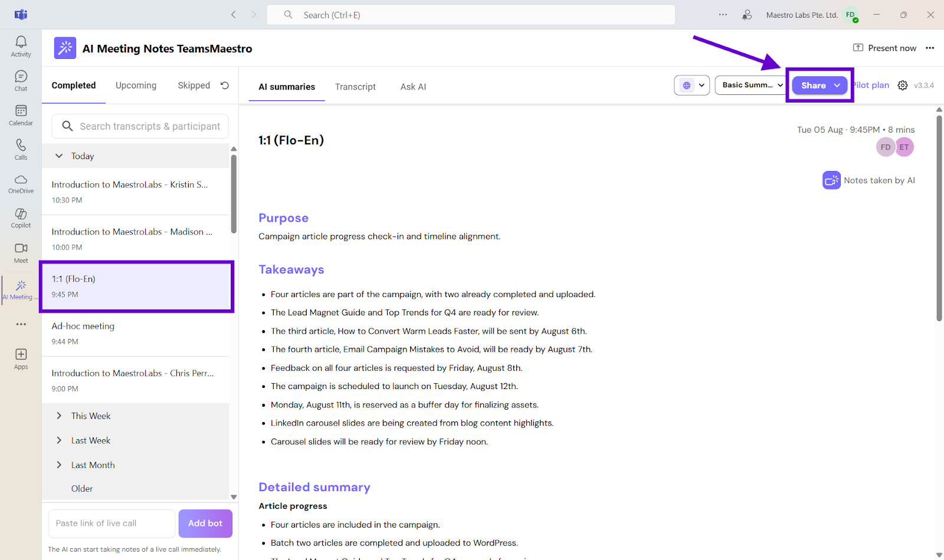Switch to the Upcoming tab
The height and width of the screenshot is (560, 944).
pyautogui.click(x=136, y=85)
